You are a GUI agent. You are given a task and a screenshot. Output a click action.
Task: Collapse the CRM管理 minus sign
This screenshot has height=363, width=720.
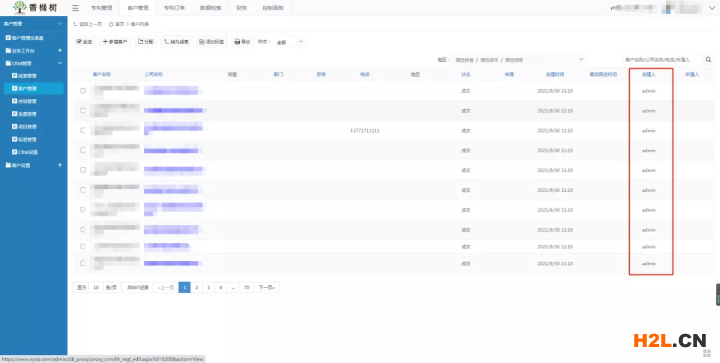pos(60,63)
